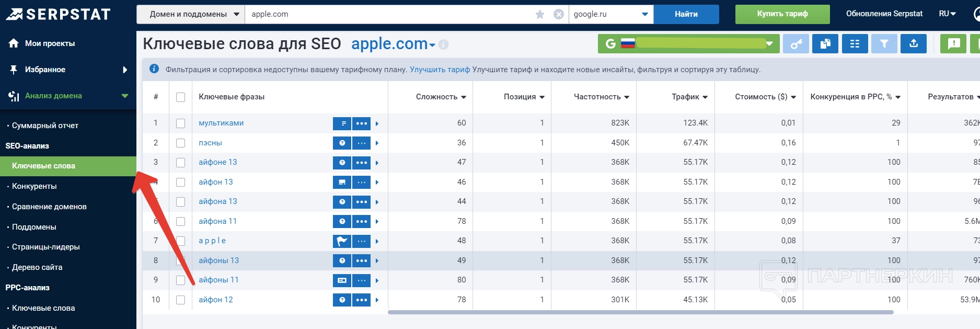Check the box for айфон 12 row
This screenshot has height=329, width=980.
pos(181,300)
